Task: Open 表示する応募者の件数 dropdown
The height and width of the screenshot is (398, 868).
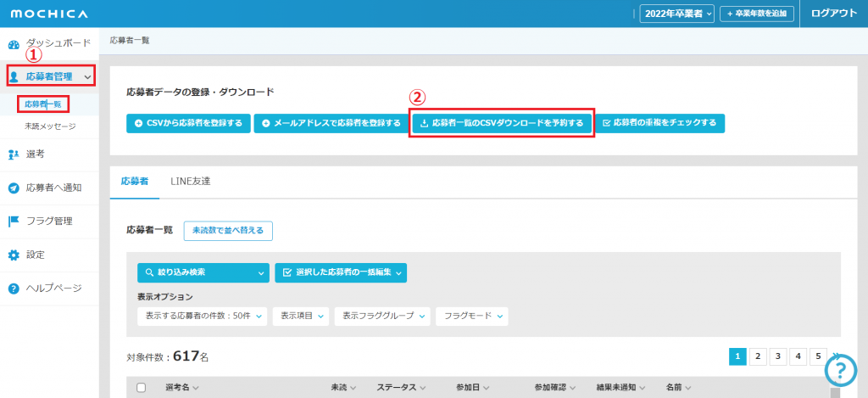Action: pos(203,316)
